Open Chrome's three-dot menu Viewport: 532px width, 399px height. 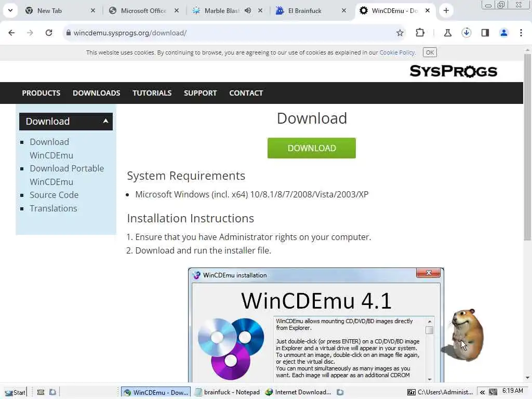[521, 33]
